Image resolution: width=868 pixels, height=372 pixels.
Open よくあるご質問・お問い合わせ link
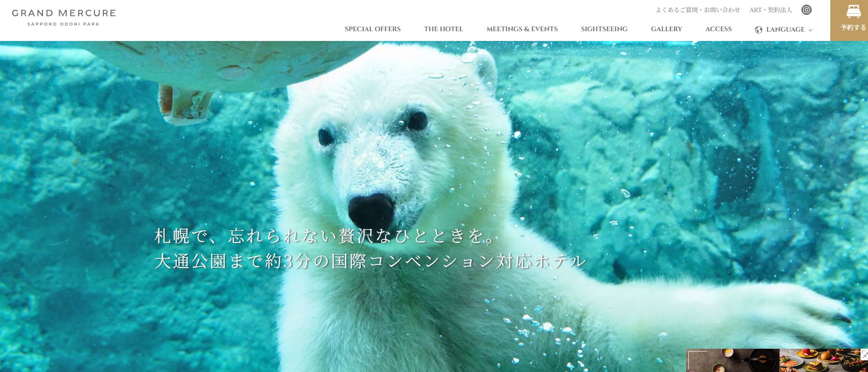[x=698, y=10]
